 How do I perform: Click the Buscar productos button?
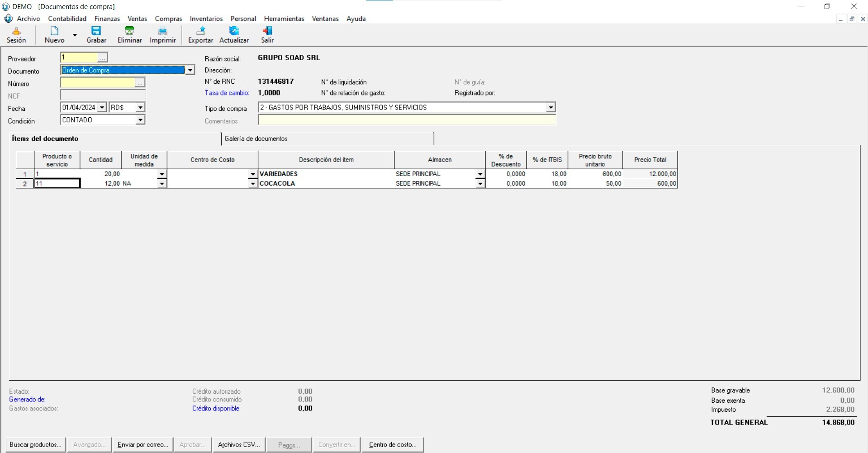pos(35,445)
